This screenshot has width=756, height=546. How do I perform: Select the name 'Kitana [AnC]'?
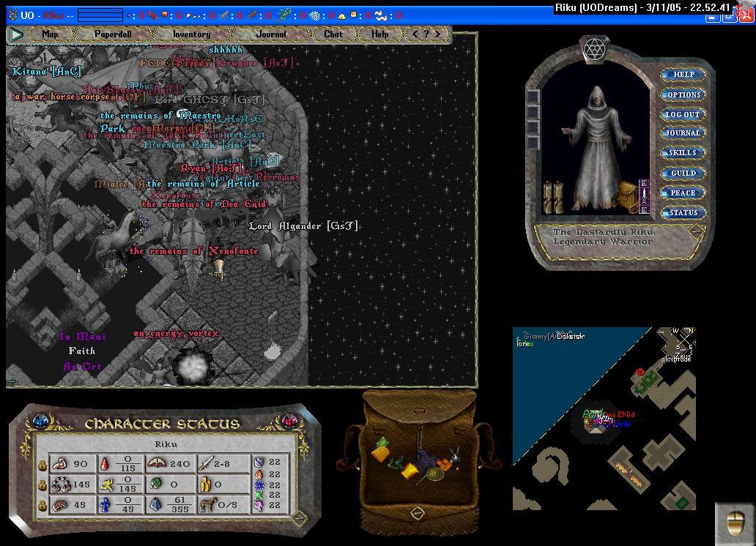pos(47,71)
